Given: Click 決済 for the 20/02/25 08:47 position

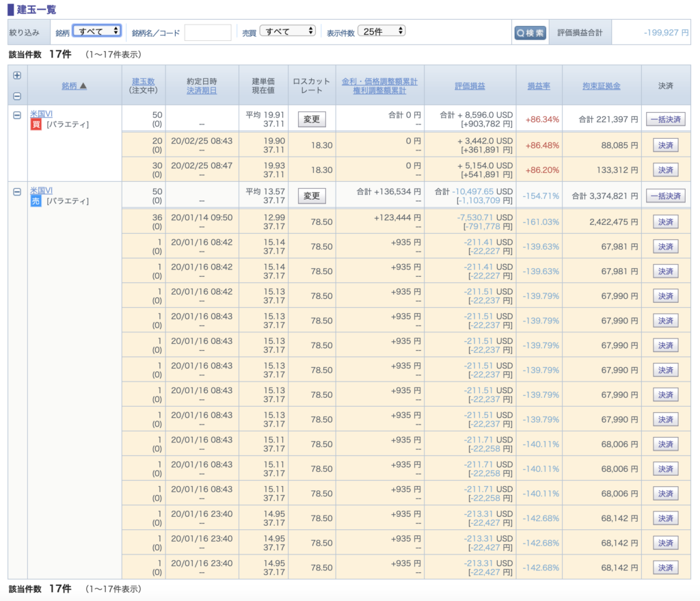Looking at the screenshot, I should click(x=666, y=170).
